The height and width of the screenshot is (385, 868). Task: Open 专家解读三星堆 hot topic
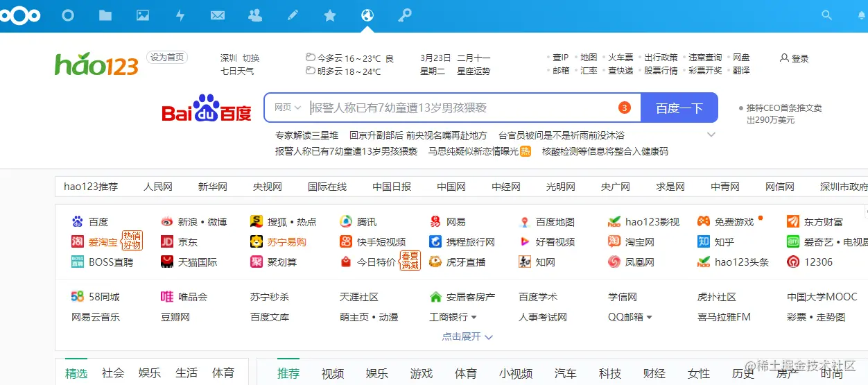pos(307,135)
